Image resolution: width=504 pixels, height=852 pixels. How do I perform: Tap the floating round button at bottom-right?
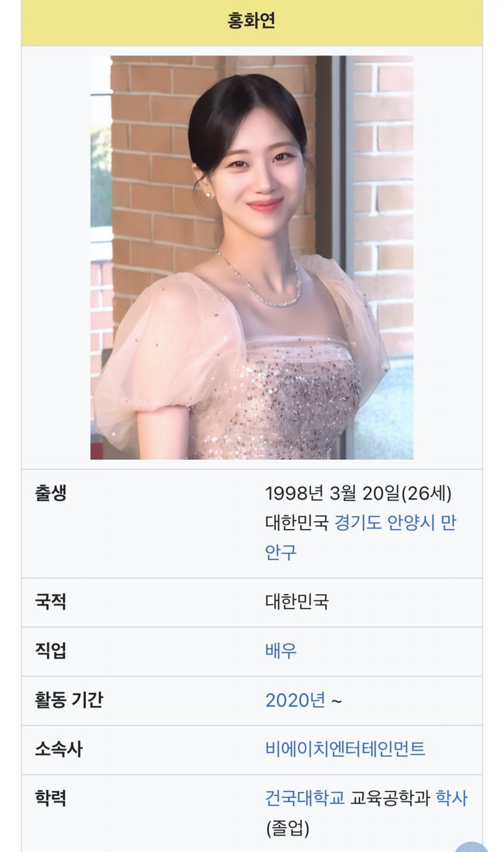[x=472, y=846]
